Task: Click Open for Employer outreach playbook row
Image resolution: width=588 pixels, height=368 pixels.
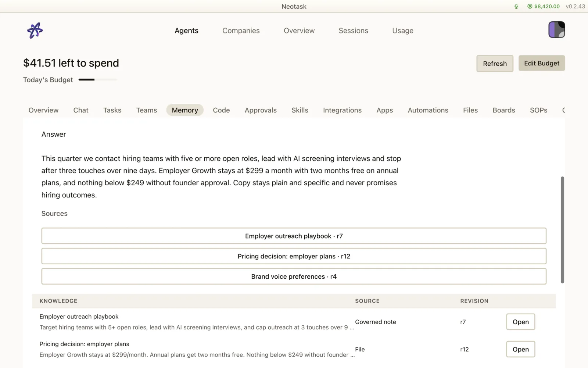Action: [x=520, y=322]
